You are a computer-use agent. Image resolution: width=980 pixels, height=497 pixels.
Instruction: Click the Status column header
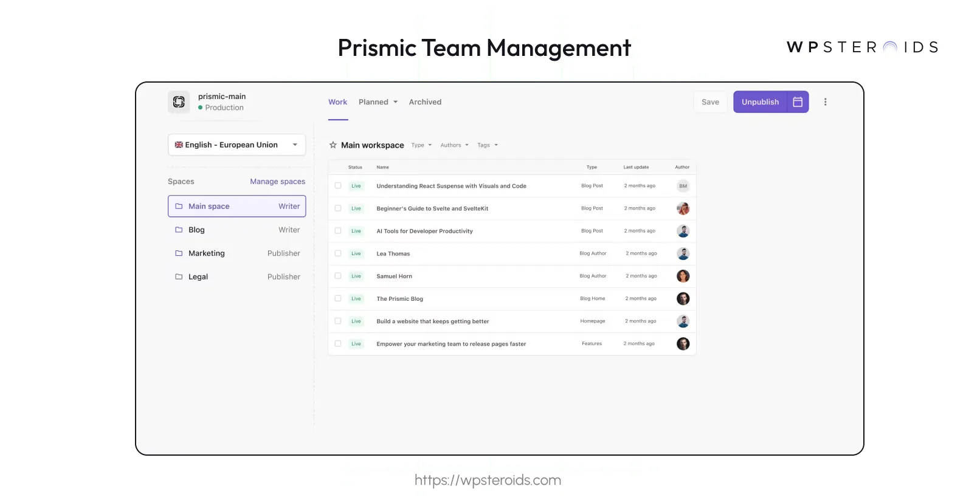[355, 167]
